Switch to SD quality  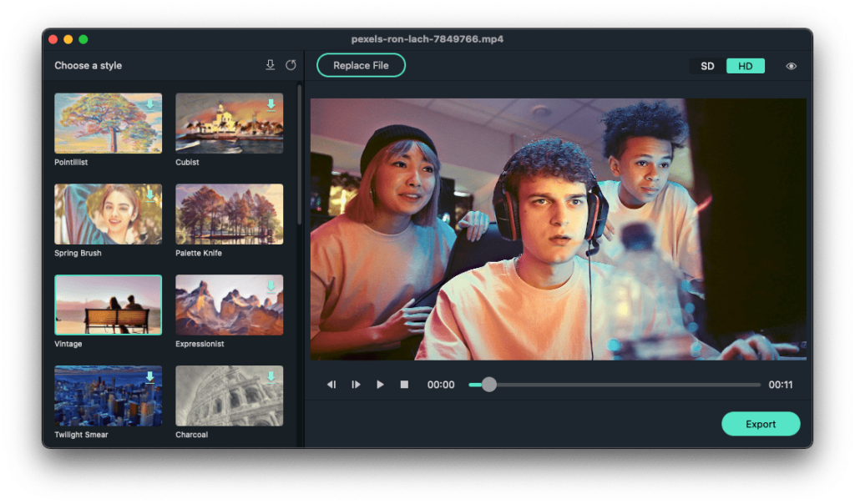(x=707, y=66)
